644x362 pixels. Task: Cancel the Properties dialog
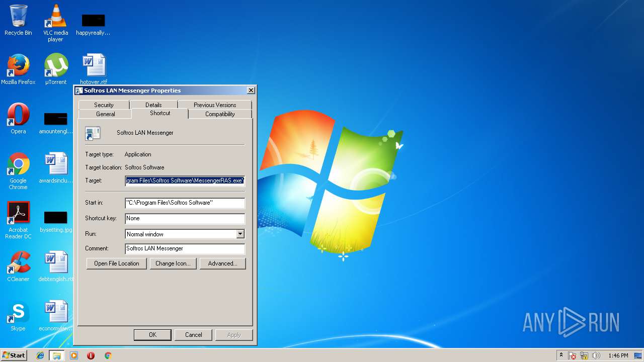194,335
